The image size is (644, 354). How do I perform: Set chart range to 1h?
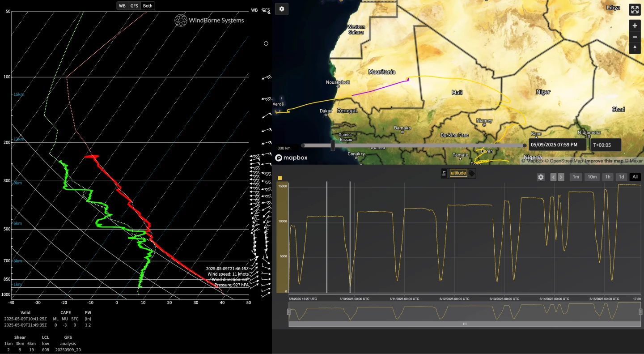(608, 177)
